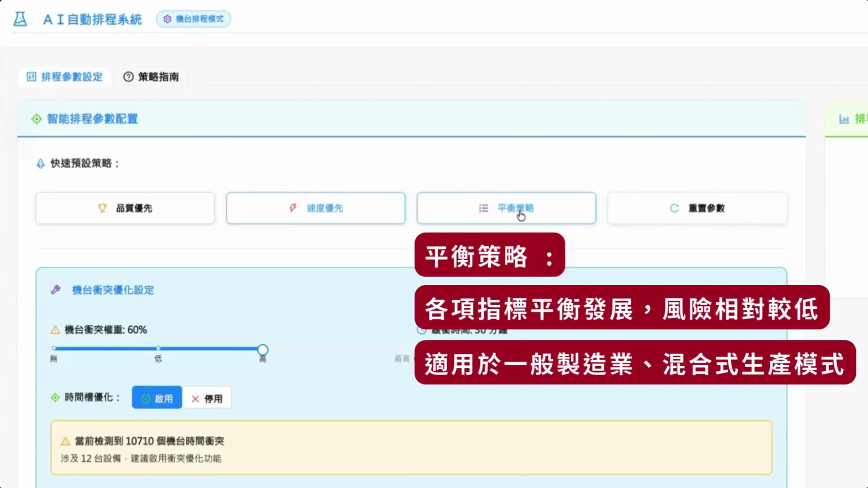This screenshot has width=868, height=488.
Task: Apply the 品質優先 preset strategy
Action: click(x=125, y=208)
